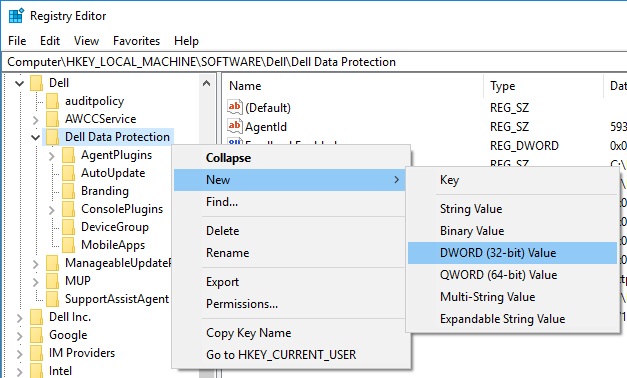
Task: Open the Favorites menu
Action: (136, 41)
